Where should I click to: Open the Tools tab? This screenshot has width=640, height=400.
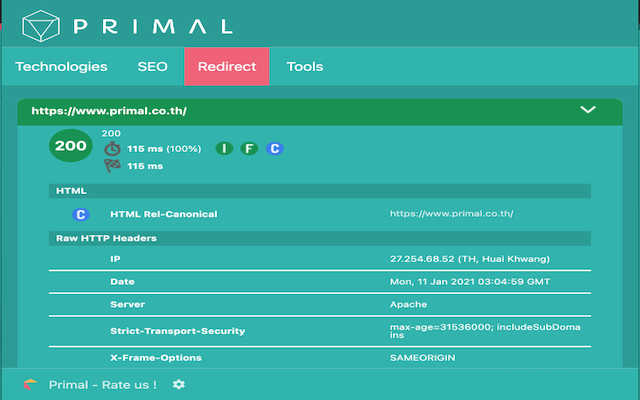[305, 67]
